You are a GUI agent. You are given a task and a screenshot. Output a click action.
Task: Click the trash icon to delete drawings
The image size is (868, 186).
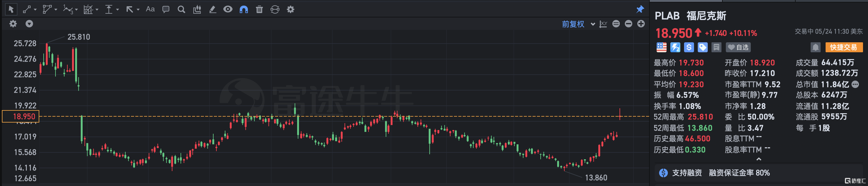[x=259, y=9]
